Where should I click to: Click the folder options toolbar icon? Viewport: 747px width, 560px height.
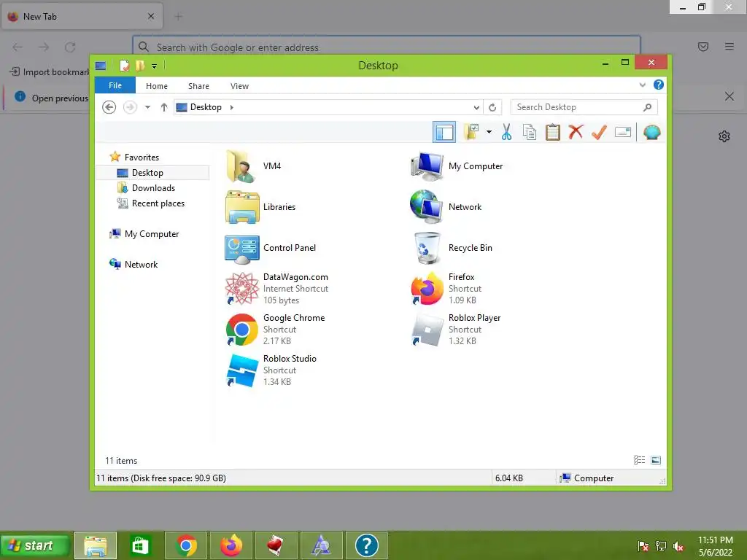point(471,132)
